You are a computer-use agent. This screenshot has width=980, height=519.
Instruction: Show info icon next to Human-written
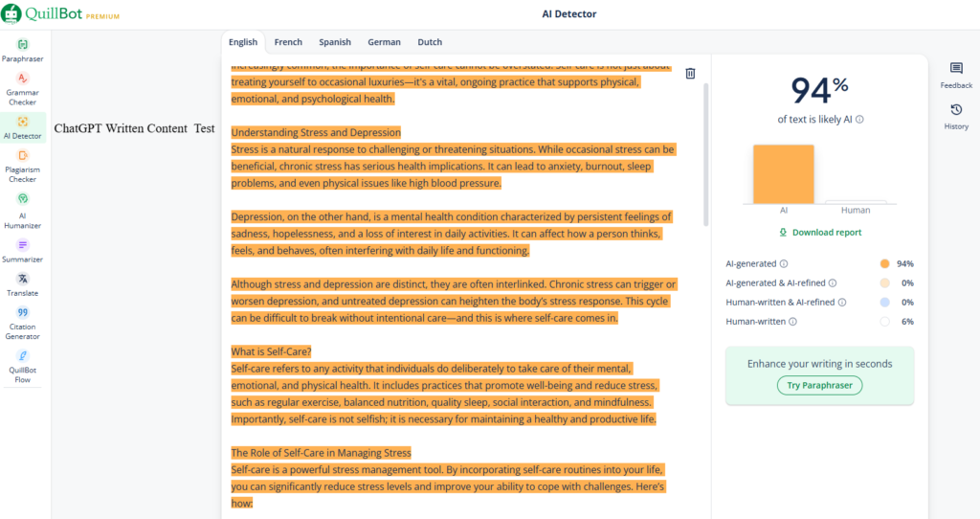coord(792,322)
